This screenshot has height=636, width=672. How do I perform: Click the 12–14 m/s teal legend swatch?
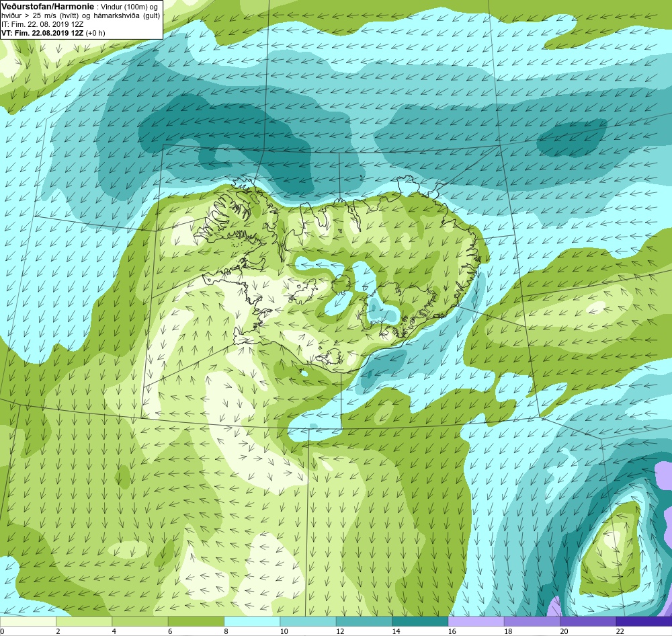(364, 621)
